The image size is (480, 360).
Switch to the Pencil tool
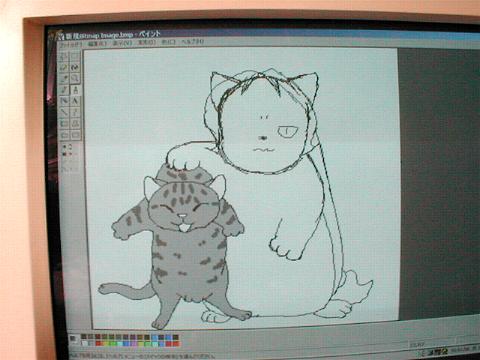coord(64,90)
